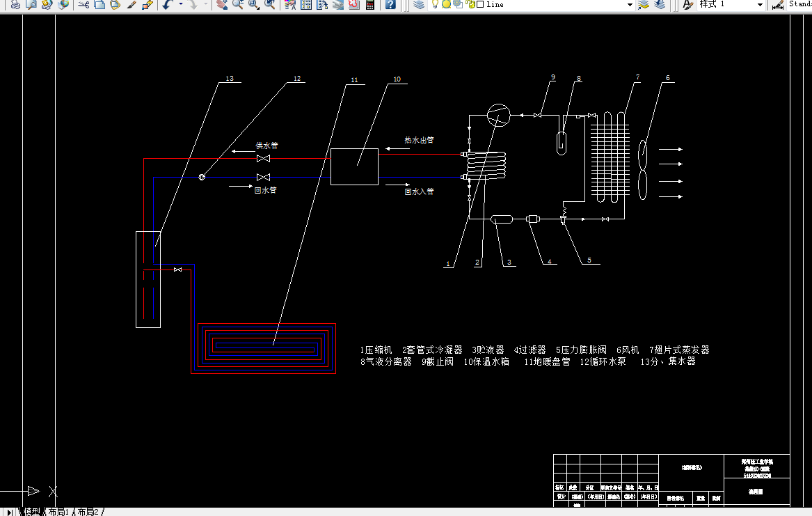The image size is (812, 516).
Task: Open the Dimension Style manager icon
Action: click(x=778, y=5)
